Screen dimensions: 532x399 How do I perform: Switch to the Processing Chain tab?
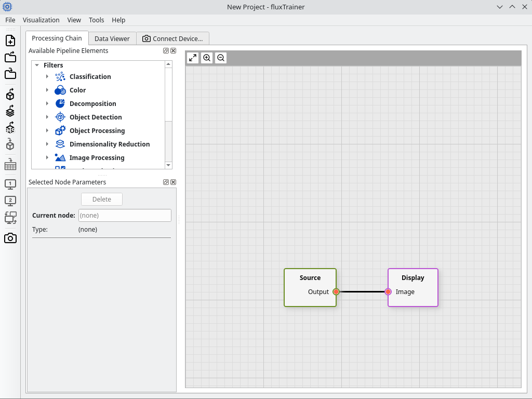[x=57, y=38]
